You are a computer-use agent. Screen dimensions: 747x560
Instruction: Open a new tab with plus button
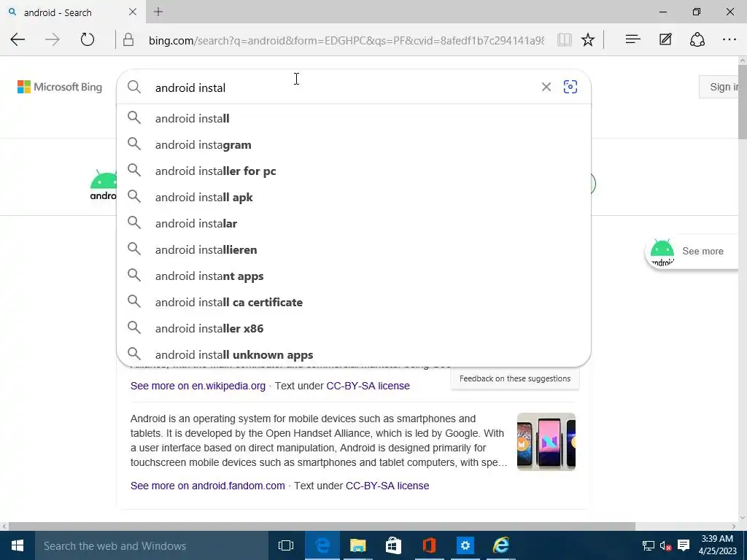(158, 12)
